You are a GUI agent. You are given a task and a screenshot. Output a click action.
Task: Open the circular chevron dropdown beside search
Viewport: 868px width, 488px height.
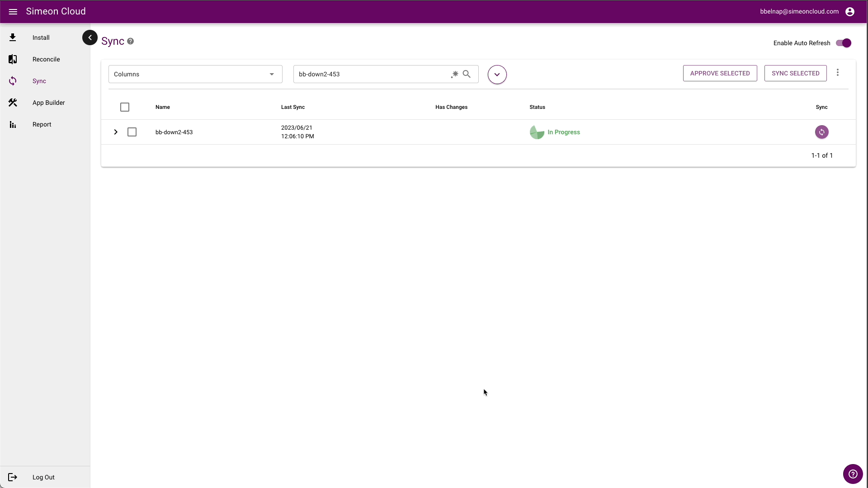pyautogui.click(x=497, y=75)
